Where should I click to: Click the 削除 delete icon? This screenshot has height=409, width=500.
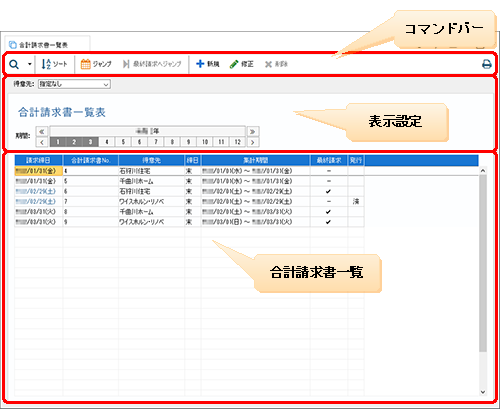(x=268, y=64)
